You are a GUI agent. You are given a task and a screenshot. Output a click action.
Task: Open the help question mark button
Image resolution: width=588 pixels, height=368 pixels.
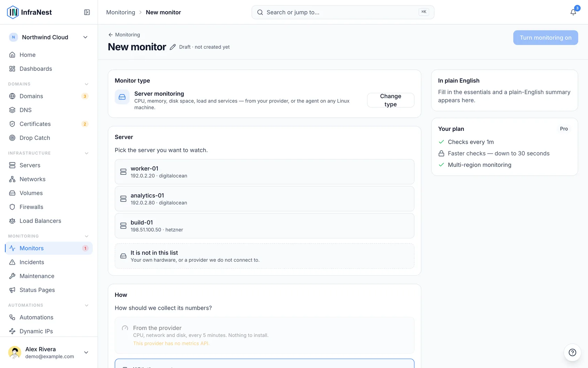tap(572, 352)
